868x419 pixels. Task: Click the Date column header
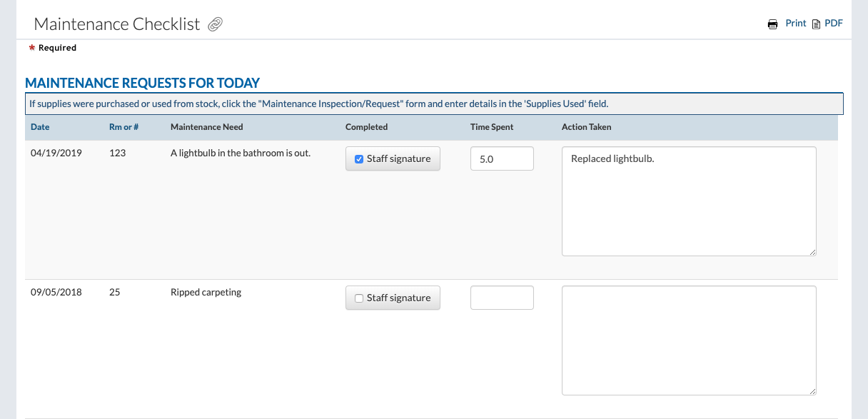pyautogui.click(x=40, y=127)
